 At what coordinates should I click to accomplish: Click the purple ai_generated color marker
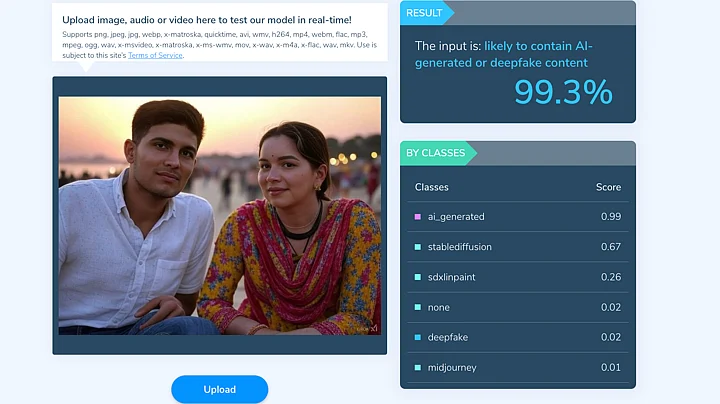click(417, 217)
